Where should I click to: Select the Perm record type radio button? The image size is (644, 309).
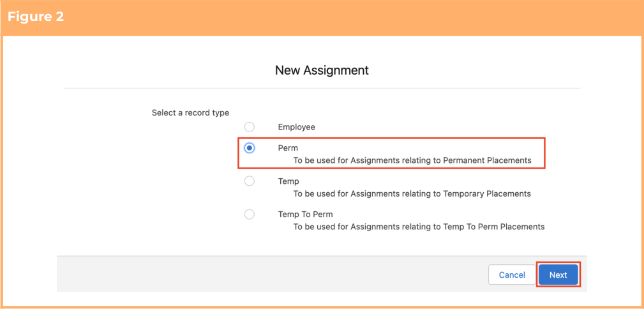click(250, 148)
